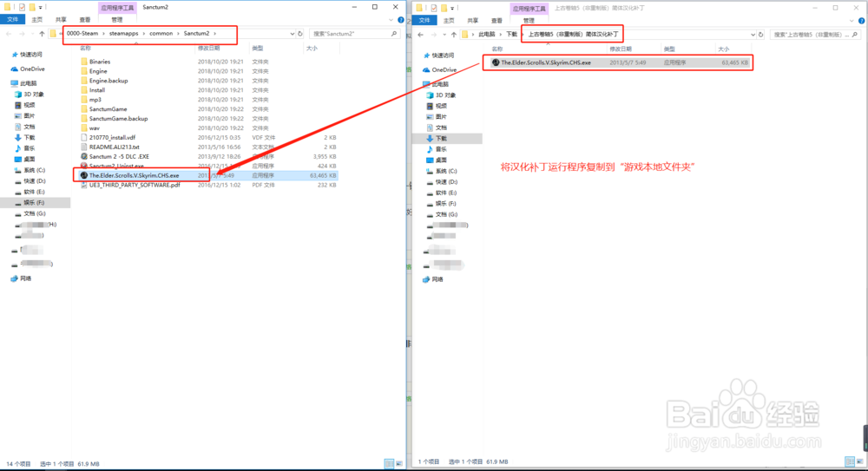Open 主页 tab in Sanctum2 window

point(37,20)
